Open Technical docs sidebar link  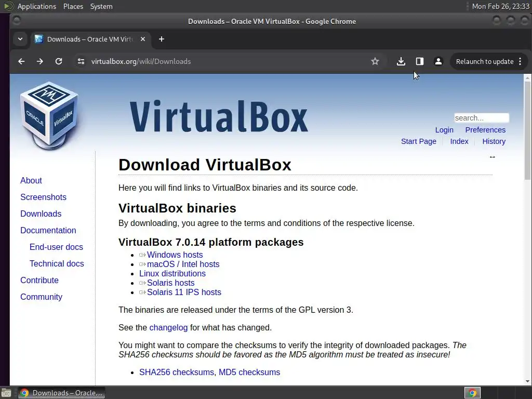click(x=57, y=263)
